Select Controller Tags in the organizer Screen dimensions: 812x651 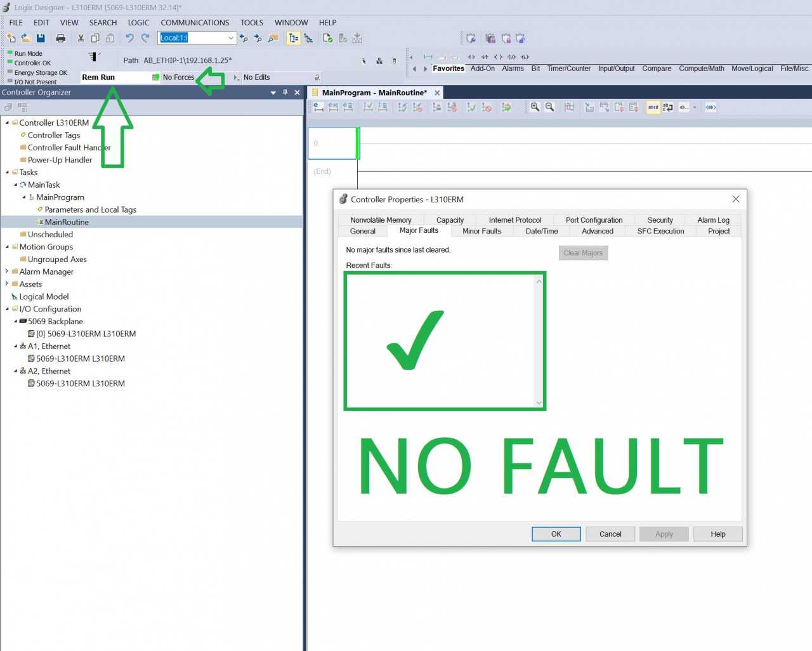[54, 135]
